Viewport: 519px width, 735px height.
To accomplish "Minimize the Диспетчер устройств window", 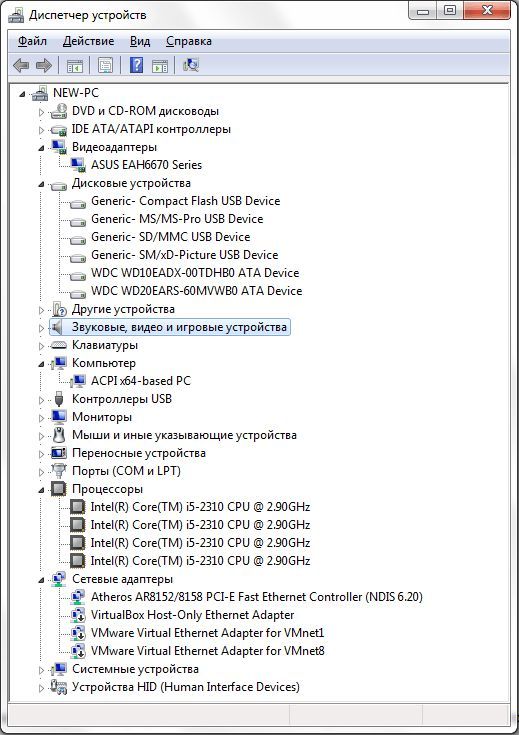I will coord(422,10).
